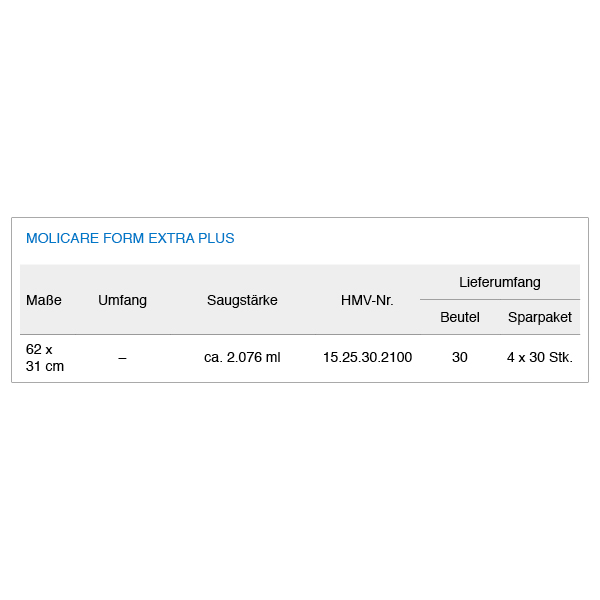
Task: Select the Beutel quantity 30 cell
Action: [x=460, y=357]
